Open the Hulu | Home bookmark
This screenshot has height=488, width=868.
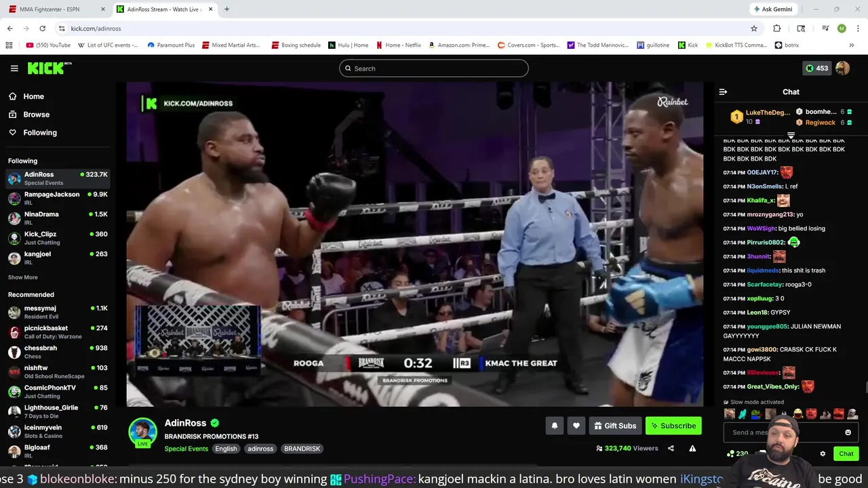tap(349, 45)
